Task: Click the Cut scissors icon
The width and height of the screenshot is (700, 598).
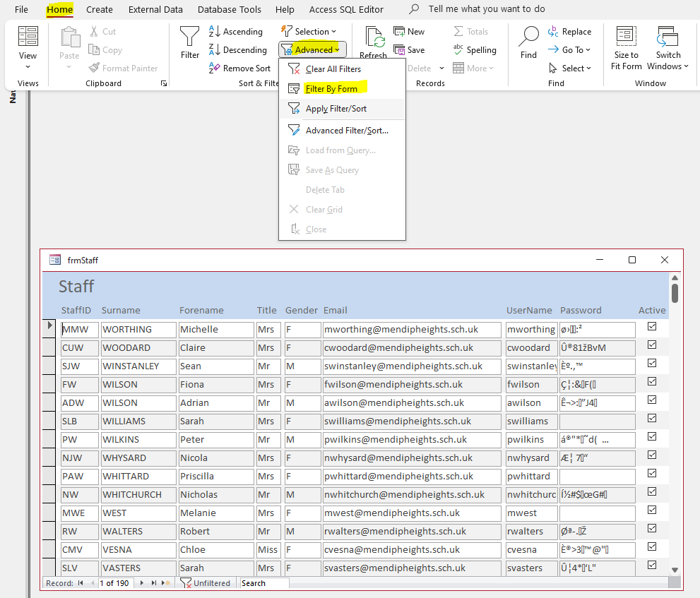Action: pos(94,31)
